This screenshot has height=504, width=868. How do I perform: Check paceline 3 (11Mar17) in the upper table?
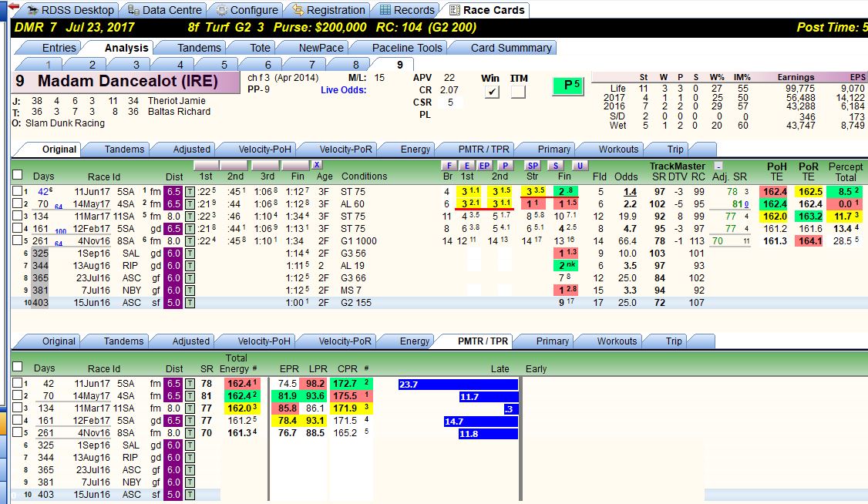tap(17, 216)
